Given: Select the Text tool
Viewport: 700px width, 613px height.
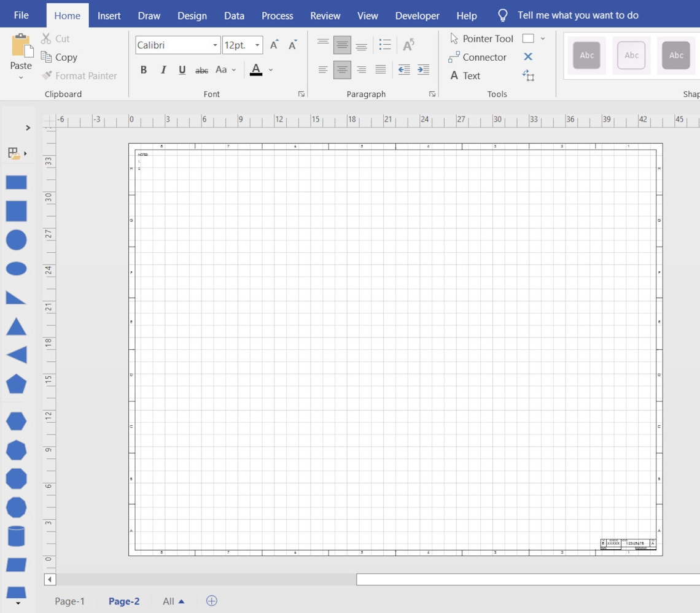Looking at the screenshot, I should coord(472,75).
